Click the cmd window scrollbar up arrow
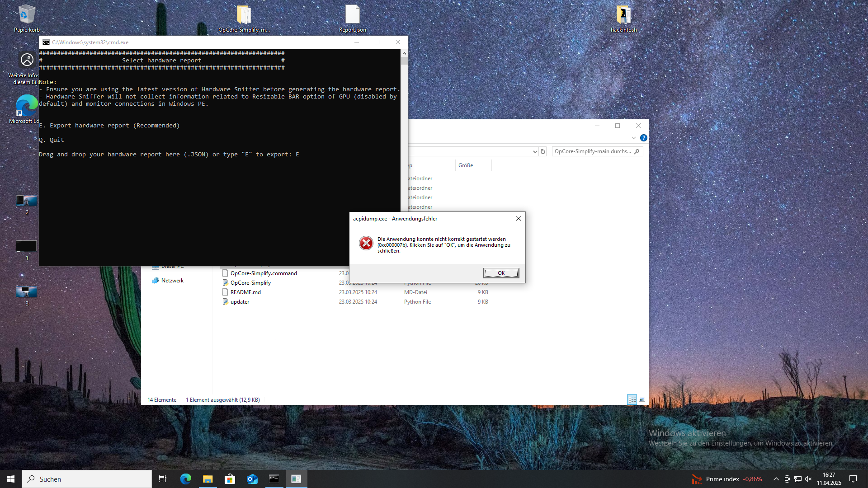Image resolution: width=868 pixels, height=488 pixels. pos(404,53)
